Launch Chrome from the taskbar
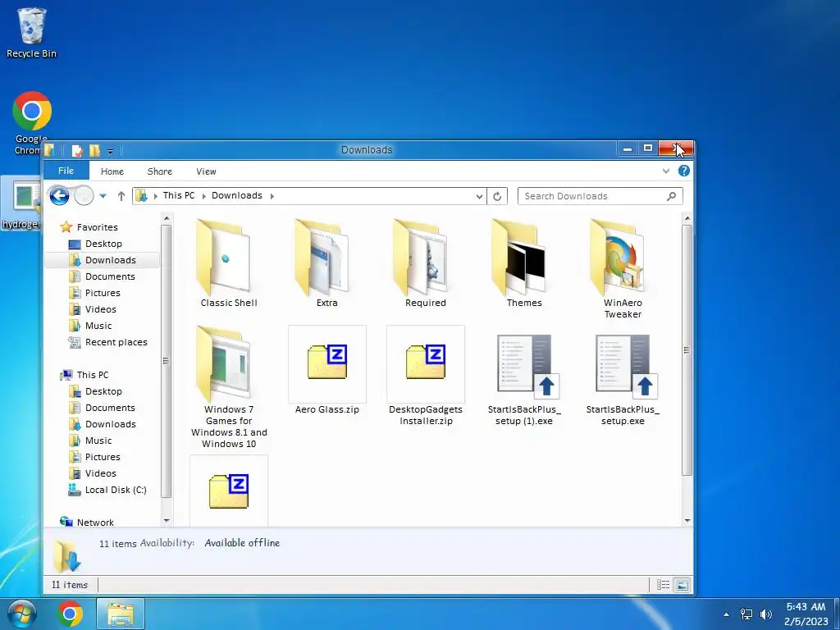The image size is (840, 630). click(71, 614)
